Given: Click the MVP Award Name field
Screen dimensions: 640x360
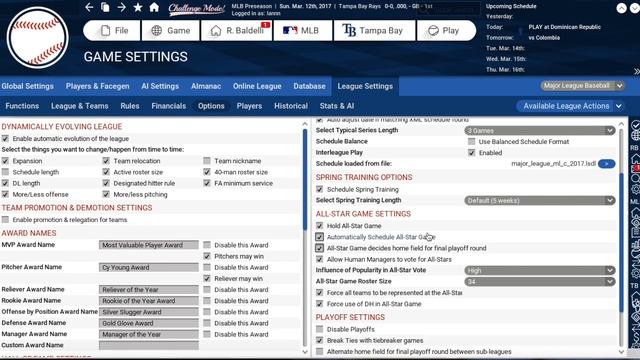Looking at the screenshot, I should point(149,245).
